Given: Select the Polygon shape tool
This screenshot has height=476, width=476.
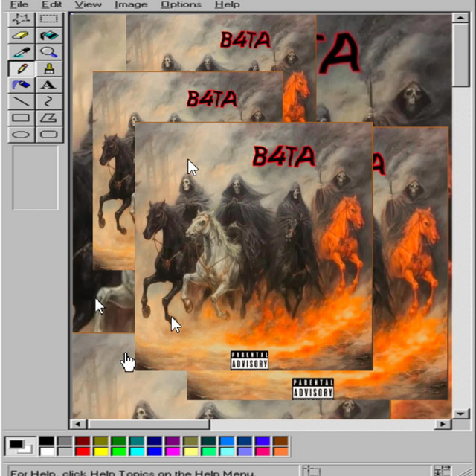Looking at the screenshot, I should coord(49,118).
